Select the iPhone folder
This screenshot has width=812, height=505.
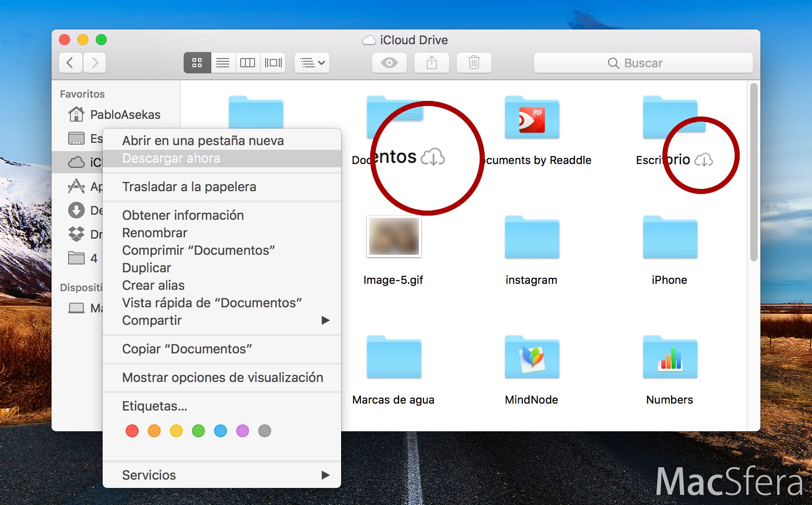coord(670,237)
